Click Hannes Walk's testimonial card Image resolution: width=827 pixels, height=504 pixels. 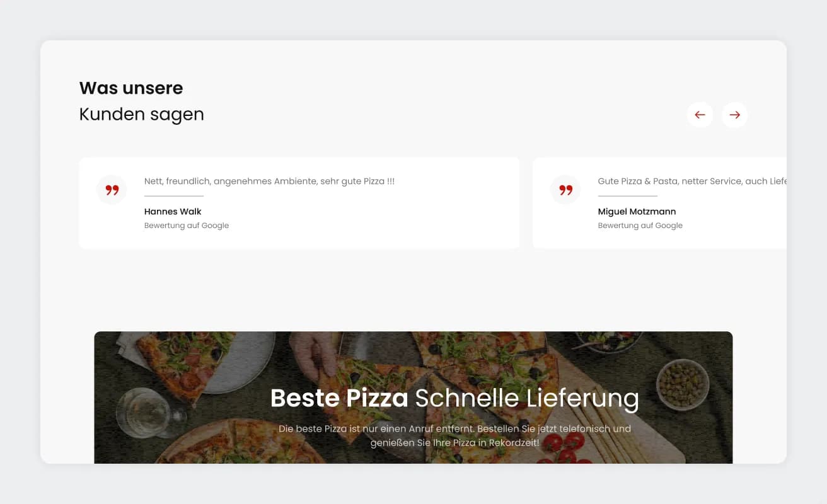[299, 202]
